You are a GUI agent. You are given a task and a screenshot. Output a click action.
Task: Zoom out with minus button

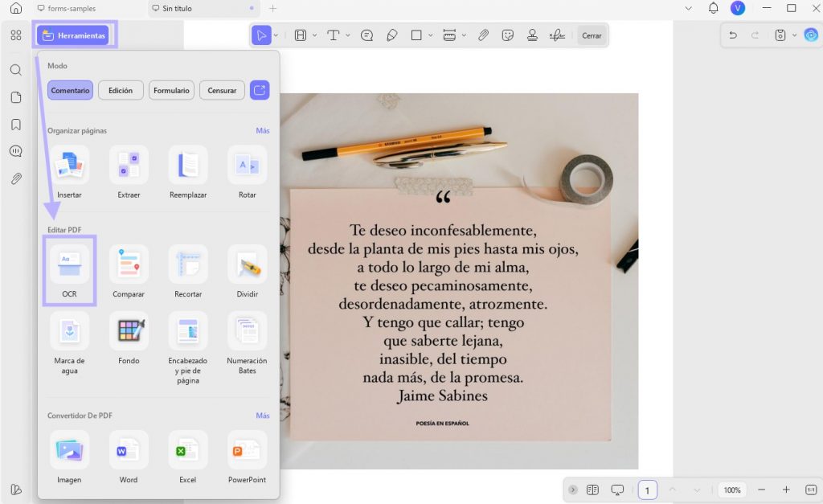pos(762,490)
